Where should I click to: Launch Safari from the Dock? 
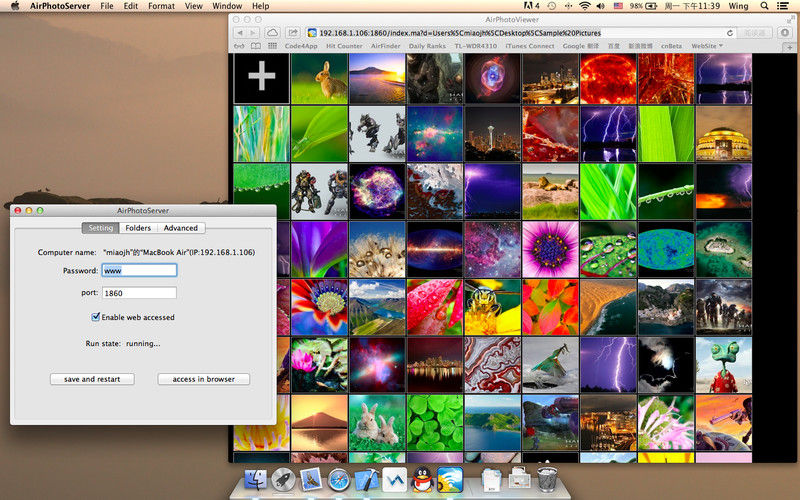(338, 480)
